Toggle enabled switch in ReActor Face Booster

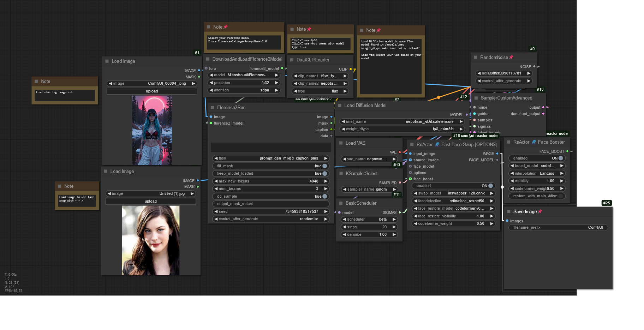(560, 158)
